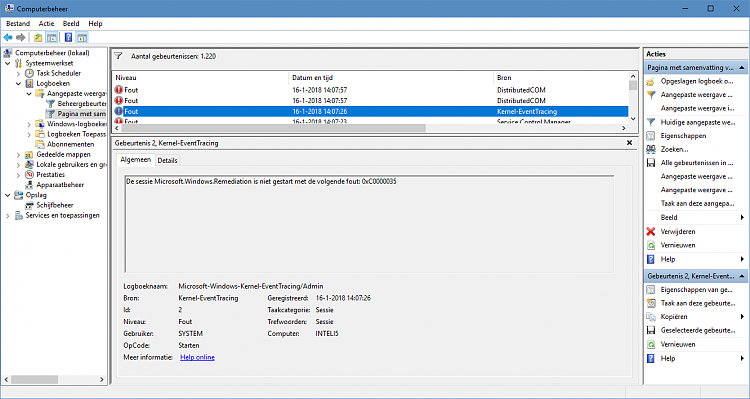Click Opgeslagen logboek openen action
The width and height of the screenshot is (750, 399).
(x=697, y=81)
